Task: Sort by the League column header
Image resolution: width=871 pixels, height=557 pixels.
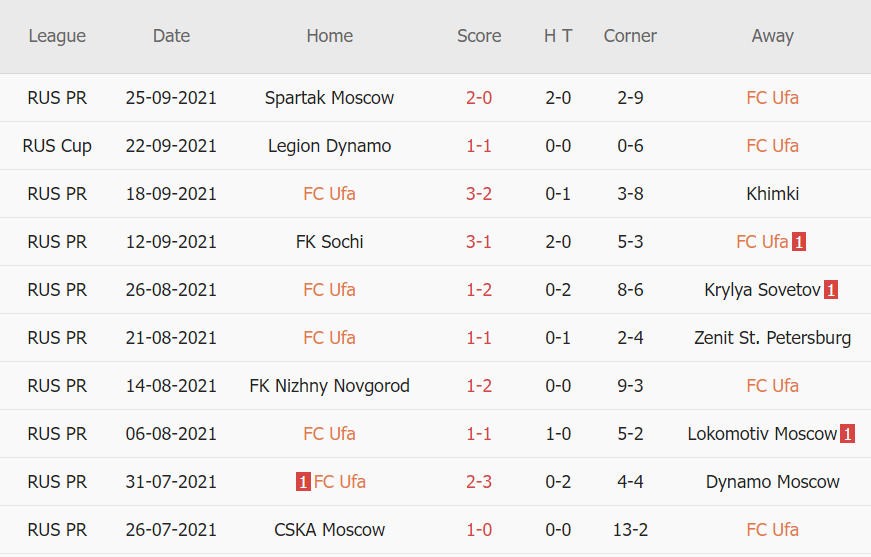Action: (x=57, y=36)
